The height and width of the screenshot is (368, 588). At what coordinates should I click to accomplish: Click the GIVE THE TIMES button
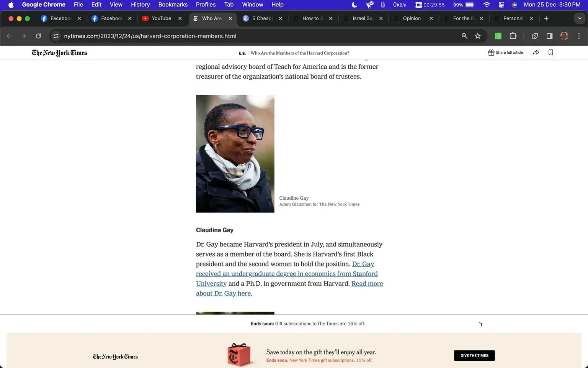(474, 355)
